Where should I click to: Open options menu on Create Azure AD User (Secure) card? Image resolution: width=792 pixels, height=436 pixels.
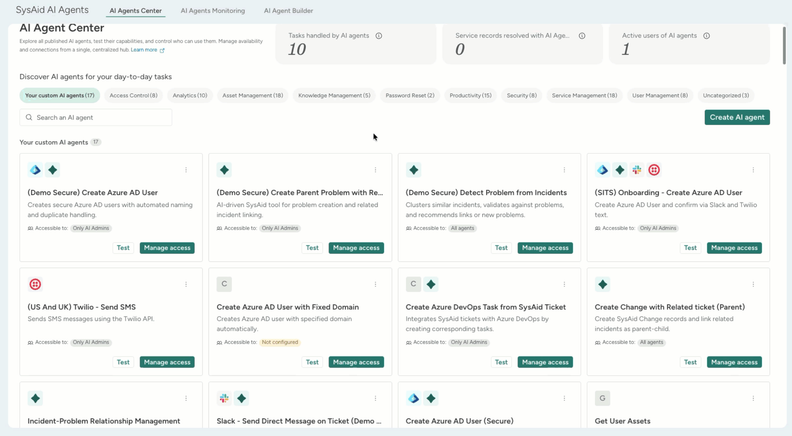click(x=564, y=399)
